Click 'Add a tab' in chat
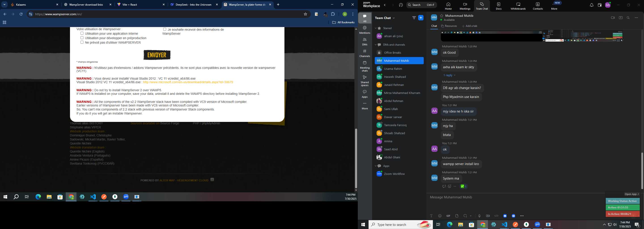Viewport: 644px width, 229px height. [x=470, y=26]
